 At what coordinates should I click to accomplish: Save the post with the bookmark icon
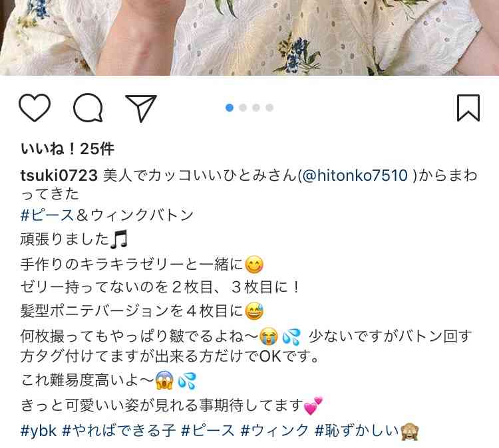click(468, 108)
